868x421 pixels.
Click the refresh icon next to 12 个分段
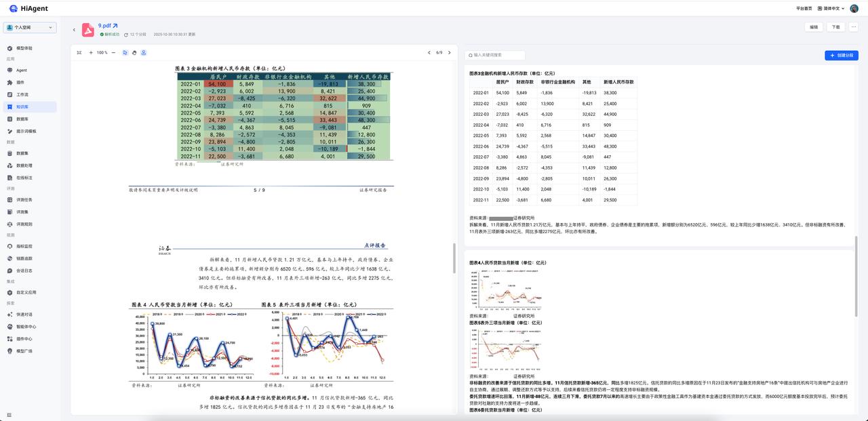tap(126, 34)
